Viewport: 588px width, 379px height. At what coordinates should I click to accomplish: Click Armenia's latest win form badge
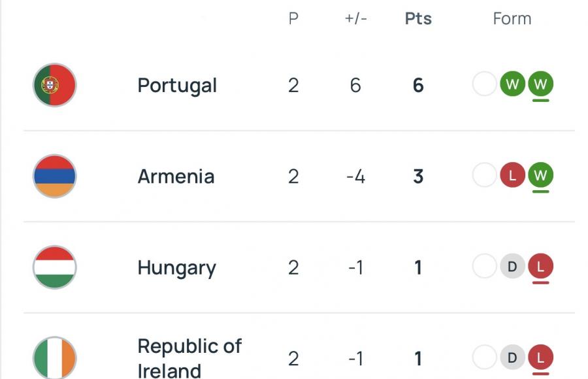pyautogui.click(x=540, y=175)
